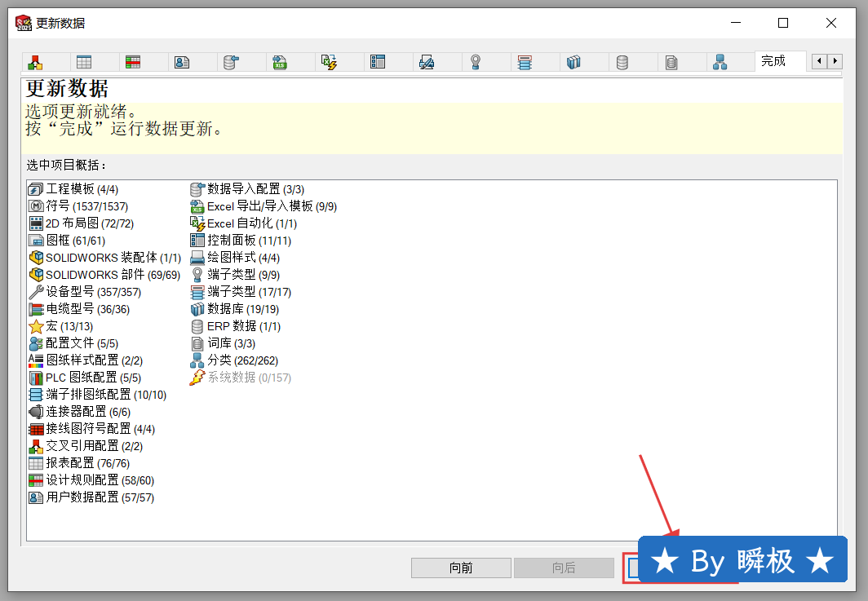Open the cross reference configuration tab icon
The height and width of the screenshot is (601, 868).
click(x=35, y=62)
